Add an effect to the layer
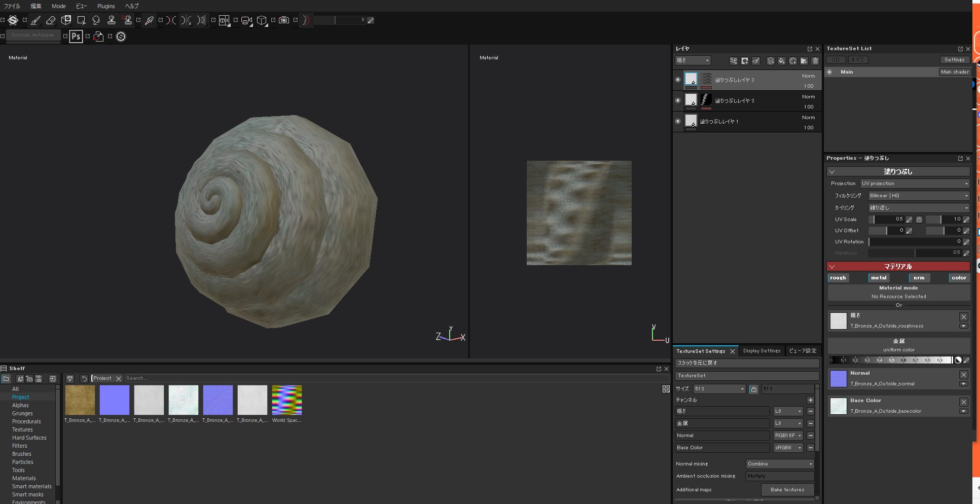This screenshot has height=504, width=980. click(x=734, y=61)
